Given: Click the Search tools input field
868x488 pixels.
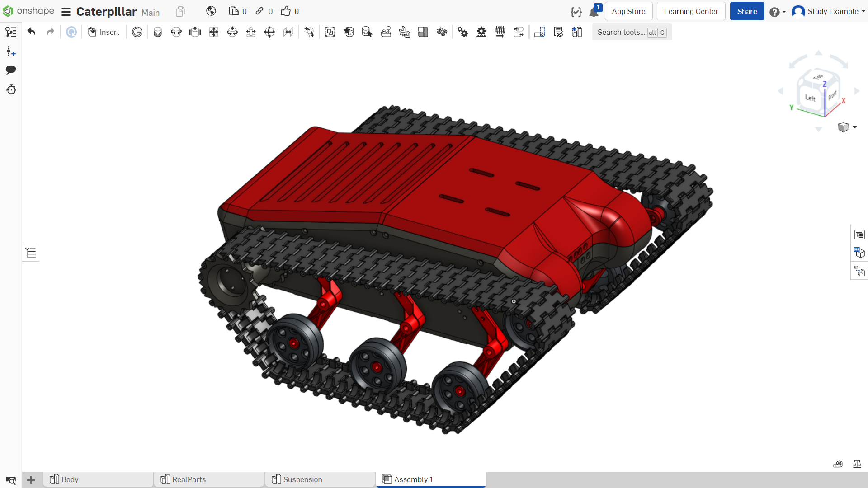Looking at the screenshot, I should point(632,32).
